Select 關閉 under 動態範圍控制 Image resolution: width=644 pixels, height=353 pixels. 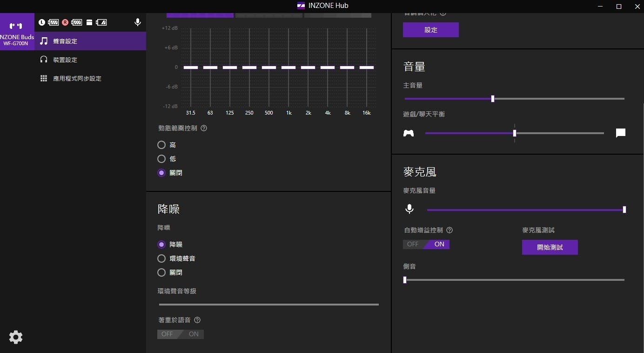(161, 173)
